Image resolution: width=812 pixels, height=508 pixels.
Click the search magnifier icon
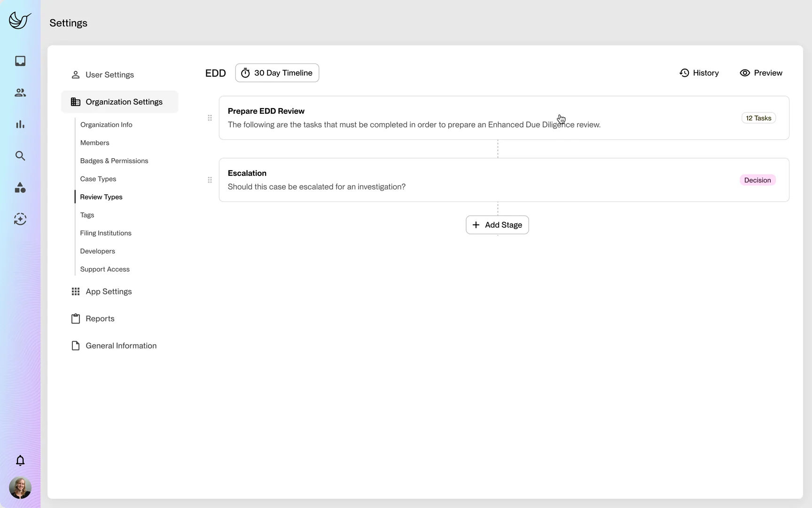(20, 156)
